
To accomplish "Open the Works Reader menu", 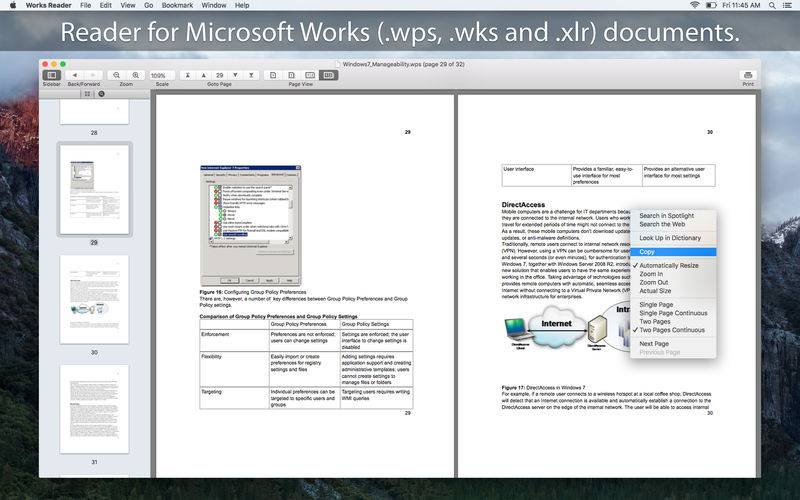I will pyautogui.click(x=48, y=5).
